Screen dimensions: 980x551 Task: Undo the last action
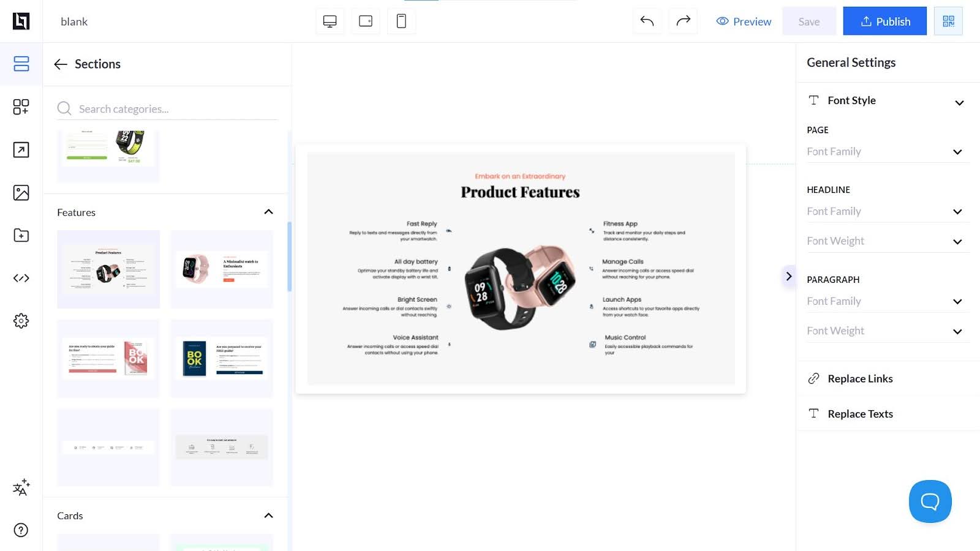click(x=647, y=21)
